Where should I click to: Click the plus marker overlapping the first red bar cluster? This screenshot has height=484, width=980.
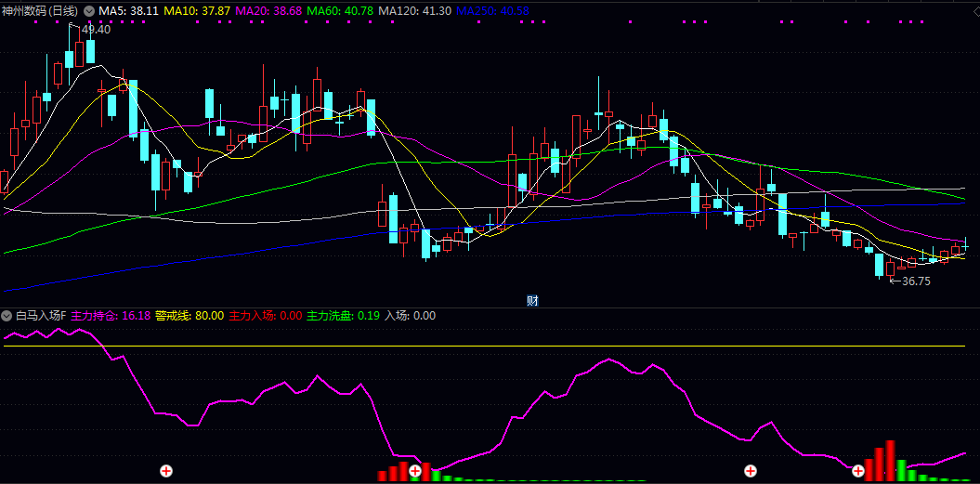(414, 470)
